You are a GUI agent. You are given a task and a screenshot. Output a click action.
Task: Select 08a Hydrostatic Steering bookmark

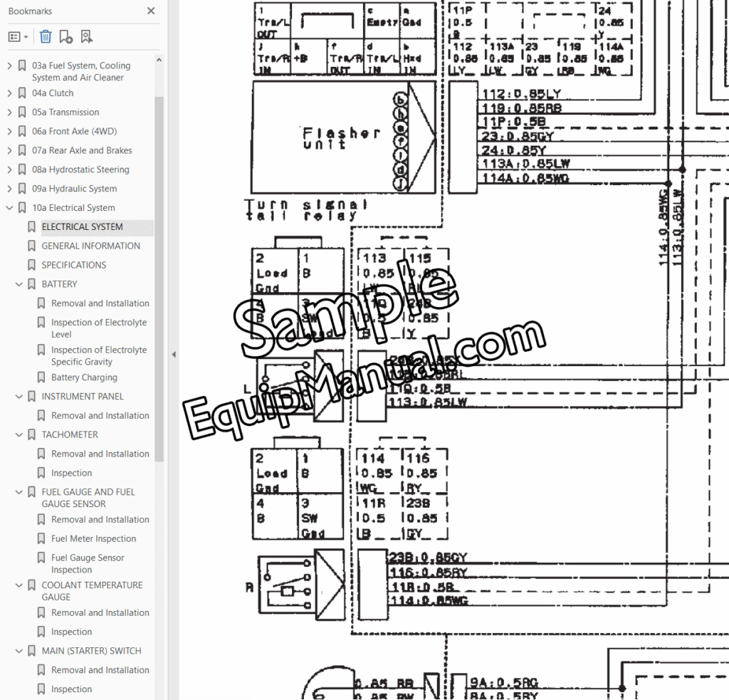(x=80, y=169)
